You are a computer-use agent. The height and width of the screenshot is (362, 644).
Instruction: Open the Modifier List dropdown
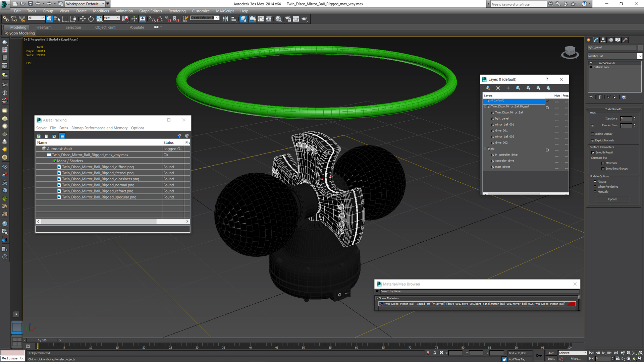click(640, 56)
